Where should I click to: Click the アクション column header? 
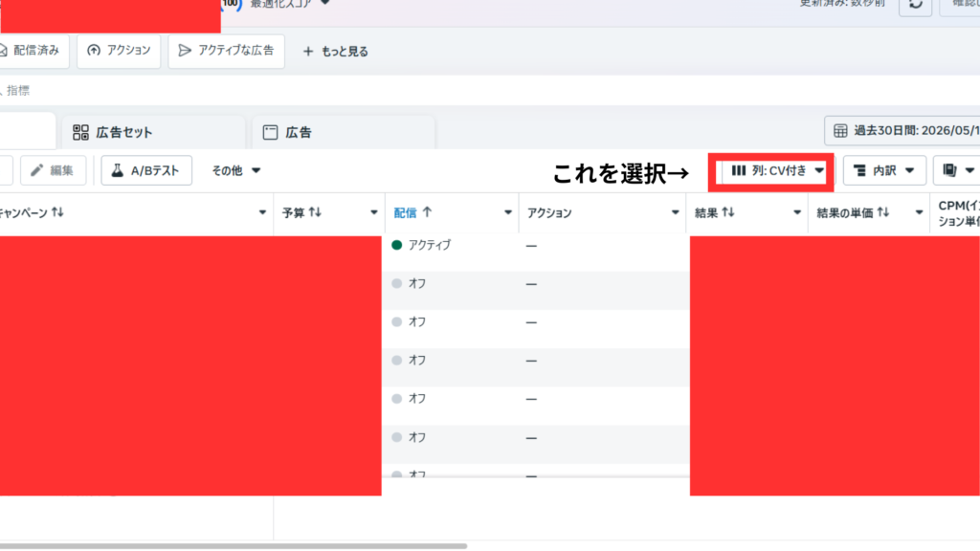click(x=549, y=213)
